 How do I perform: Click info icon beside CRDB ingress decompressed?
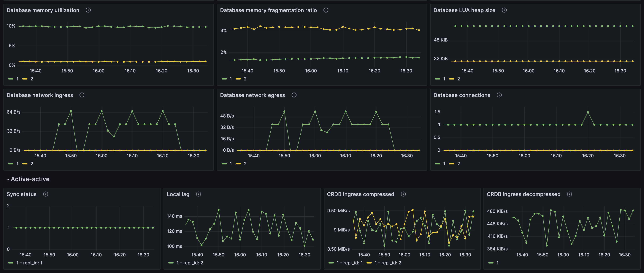[x=570, y=194]
